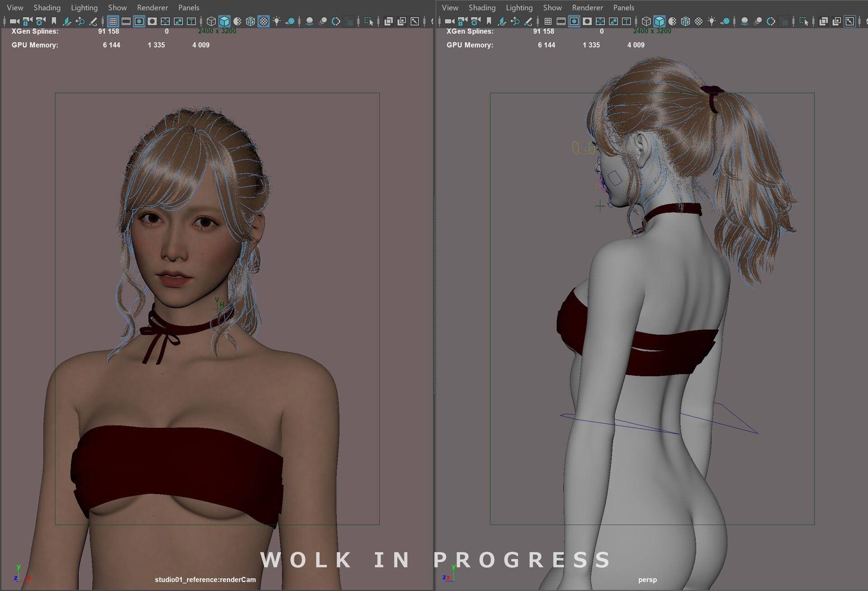Open Camera Attributes icon in right persp panel
Screen dimensions: 868x591
(476, 21)
